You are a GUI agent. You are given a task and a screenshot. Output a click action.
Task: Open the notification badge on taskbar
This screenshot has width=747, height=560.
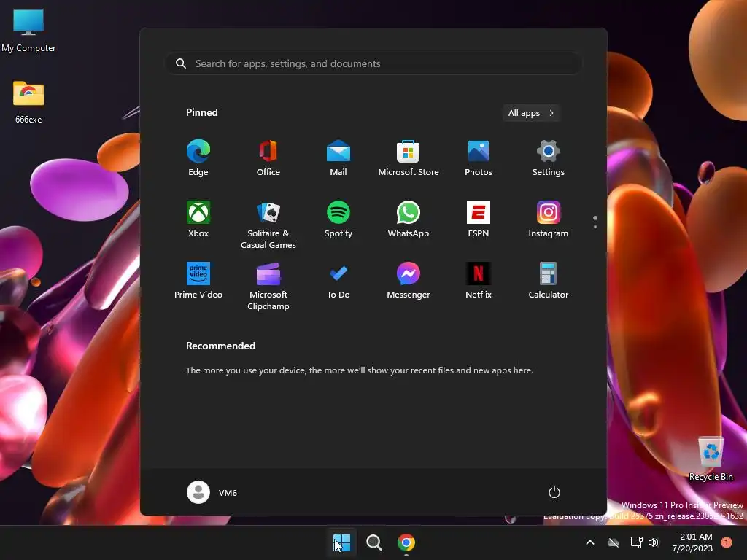pos(727,542)
